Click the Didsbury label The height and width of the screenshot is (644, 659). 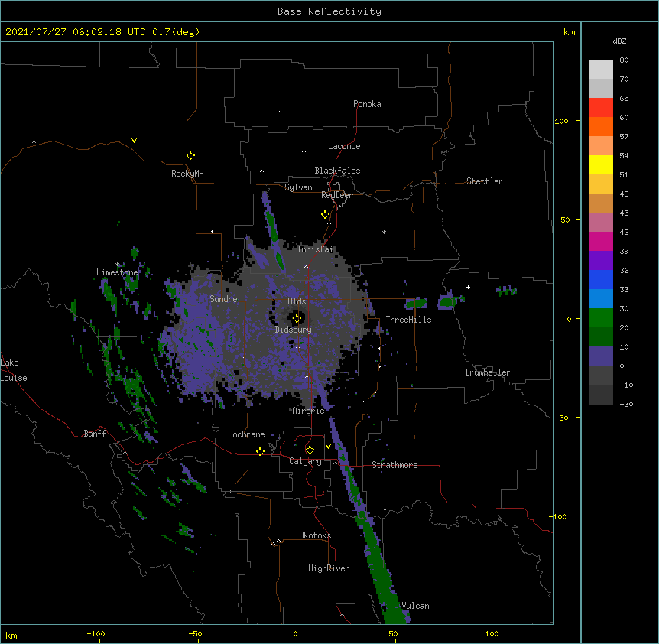pyautogui.click(x=294, y=330)
